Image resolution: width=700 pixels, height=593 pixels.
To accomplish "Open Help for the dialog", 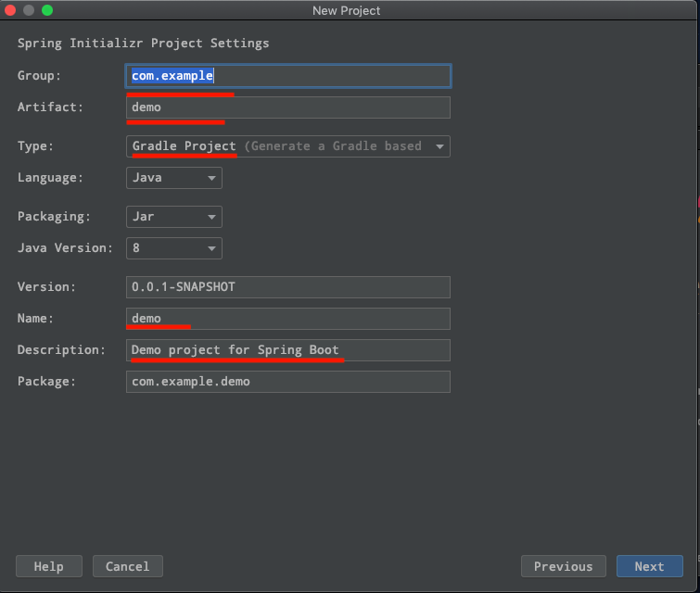I will (49, 566).
